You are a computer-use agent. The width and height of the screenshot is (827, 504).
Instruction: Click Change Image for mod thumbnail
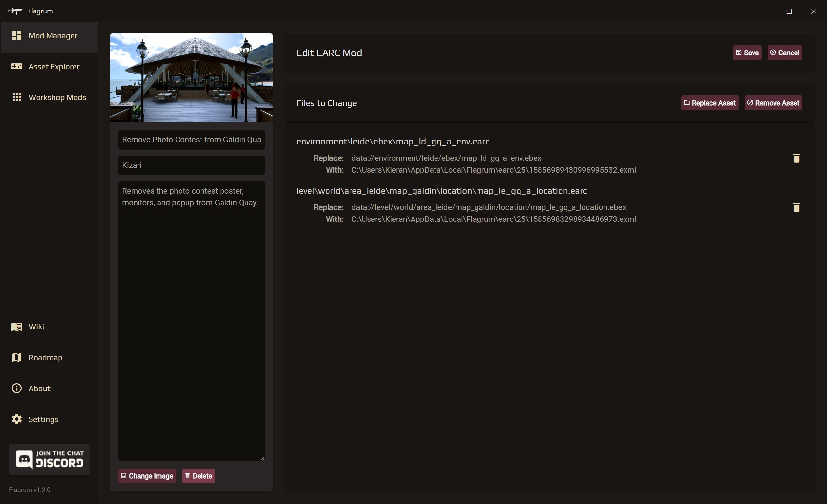[146, 476]
